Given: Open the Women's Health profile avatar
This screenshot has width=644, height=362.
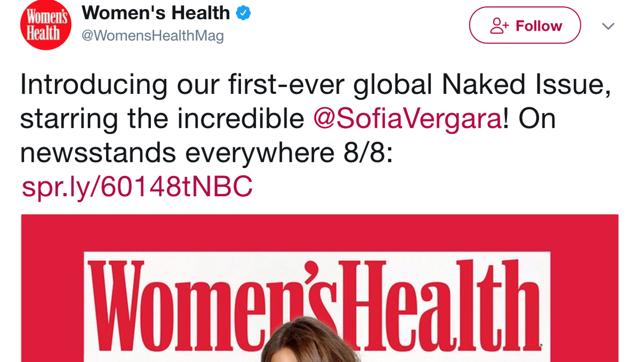Looking at the screenshot, I should tap(46, 25).
